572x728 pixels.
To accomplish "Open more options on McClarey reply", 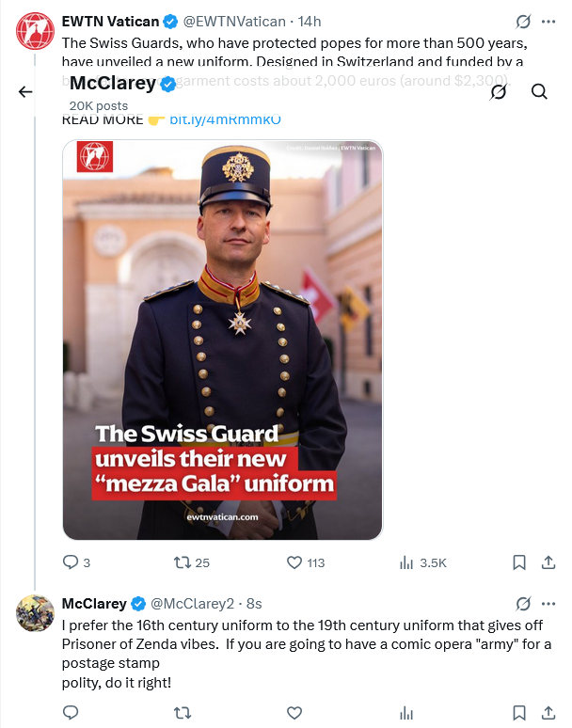I will point(548,603).
